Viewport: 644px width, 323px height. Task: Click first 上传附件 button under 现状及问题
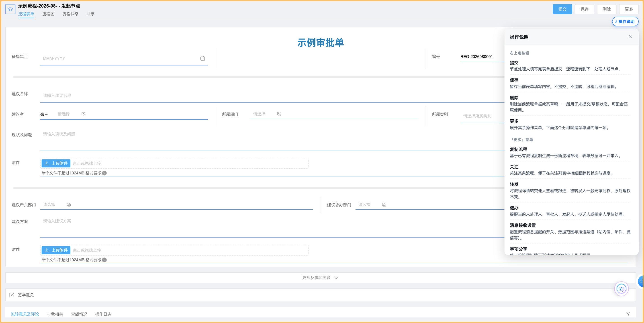[56, 163]
